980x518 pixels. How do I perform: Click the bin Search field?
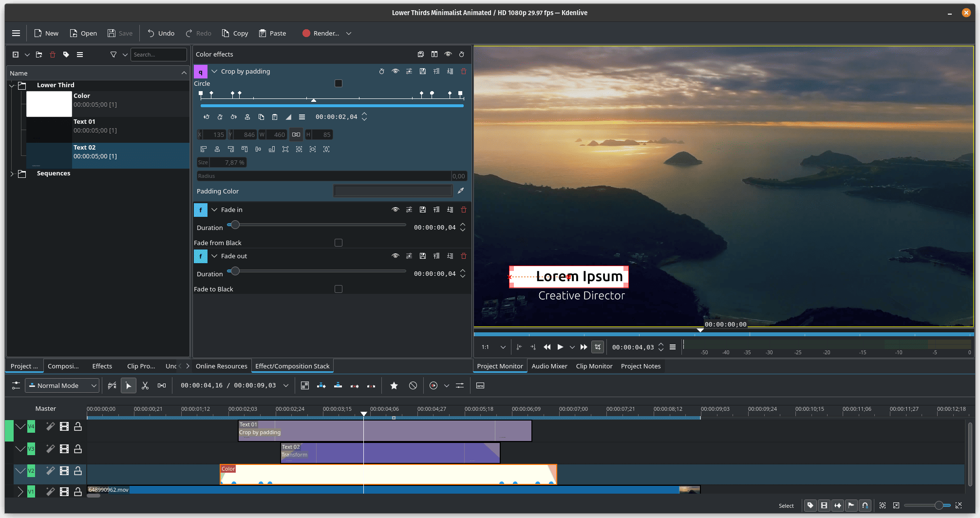(x=159, y=55)
